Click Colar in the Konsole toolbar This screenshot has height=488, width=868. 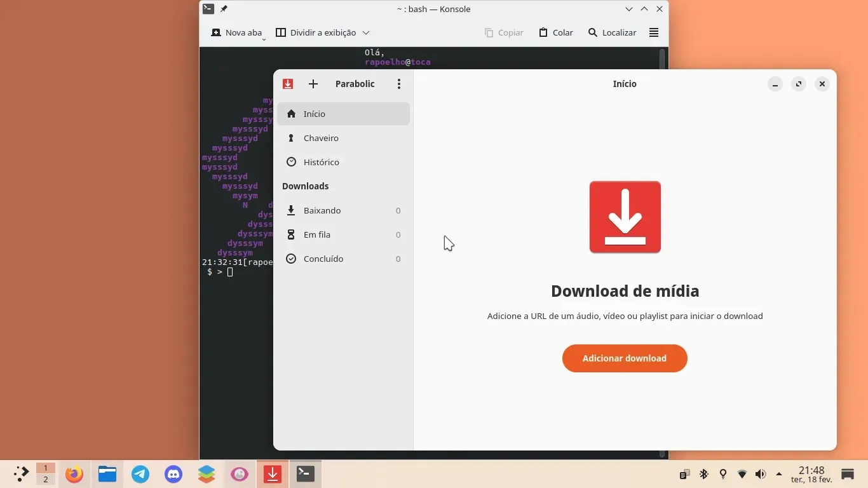click(x=556, y=32)
